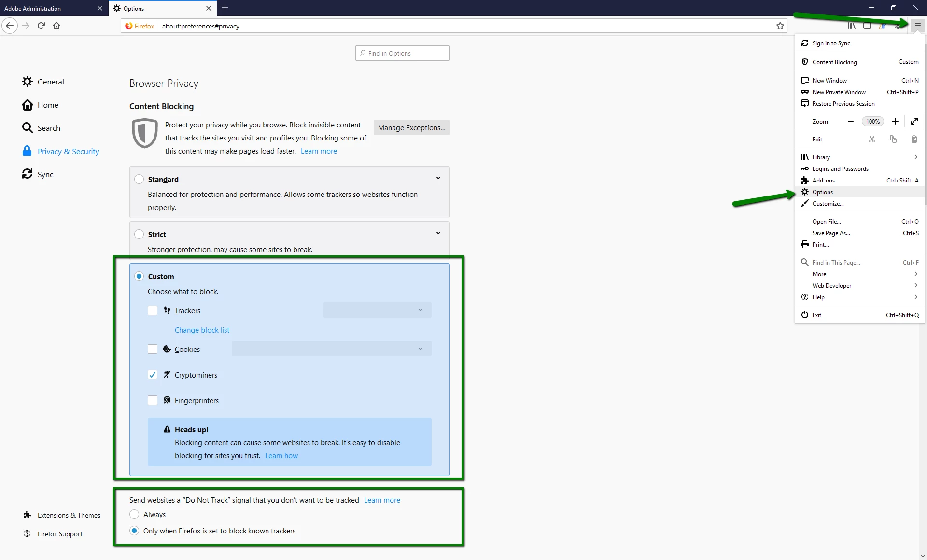
Task: Uncheck the Cryptominers checkbox
Action: point(153,375)
